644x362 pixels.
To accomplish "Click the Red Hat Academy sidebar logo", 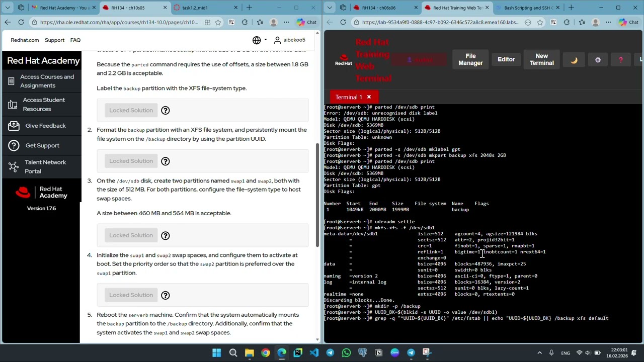I will click(41, 193).
